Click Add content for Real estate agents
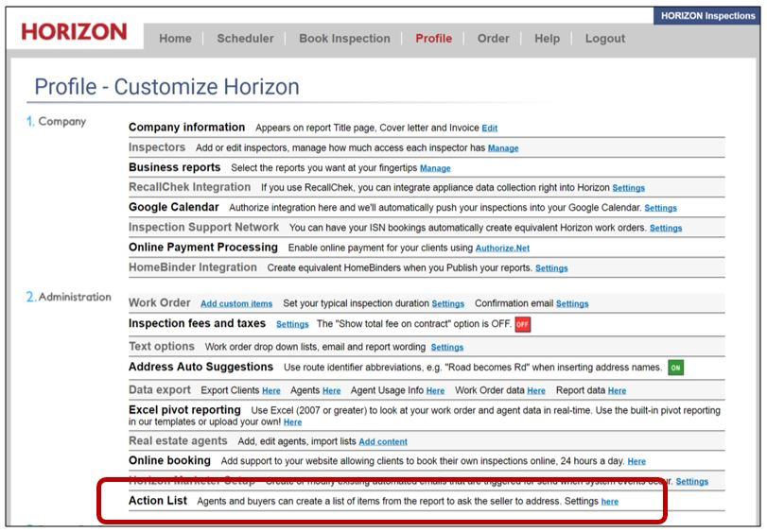The width and height of the screenshot is (767, 532). pyautogui.click(x=383, y=442)
